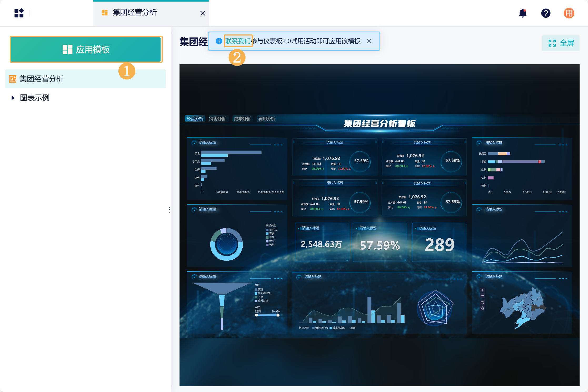
Task: Switch to the 成本分析 dashboard tab
Action: point(242,119)
